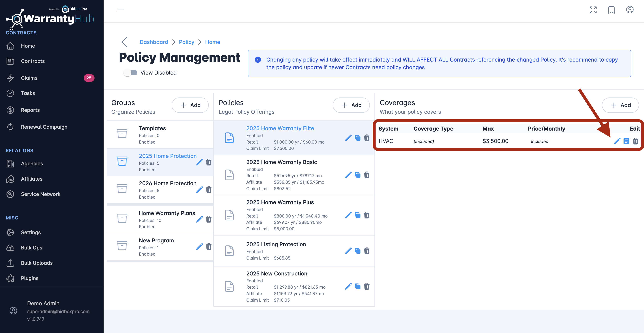Select the Home Warranty Plans group
The image size is (644, 333).
click(167, 213)
